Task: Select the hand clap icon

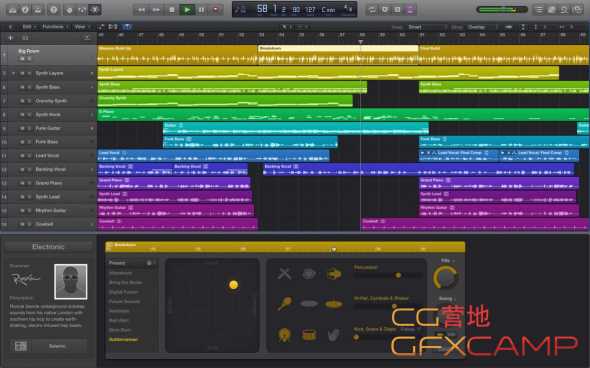Action: [x=333, y=335]
